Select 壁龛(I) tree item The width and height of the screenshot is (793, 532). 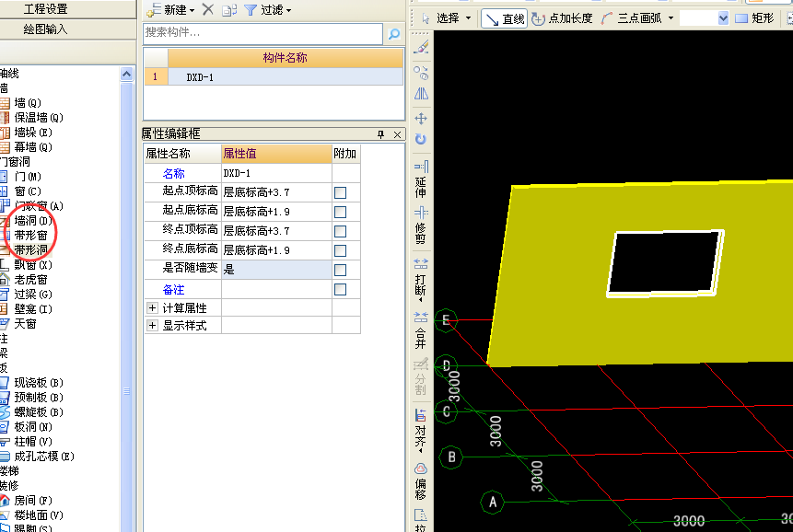click(33, 308)
